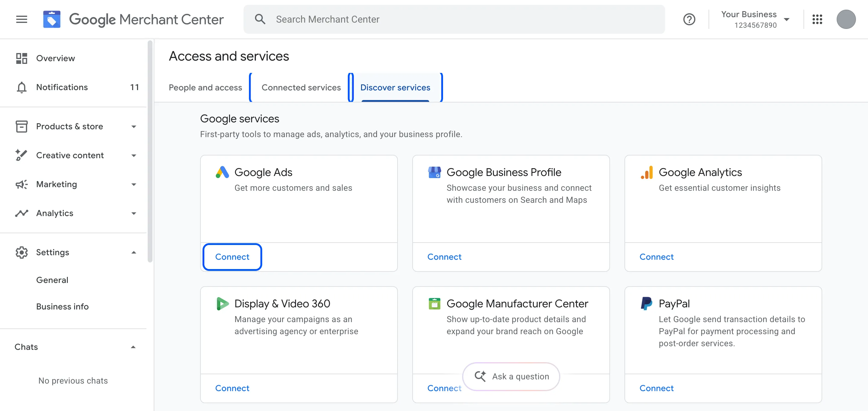Open Business info under Settings
Viewport: 868px width, 411px height.
62,306
